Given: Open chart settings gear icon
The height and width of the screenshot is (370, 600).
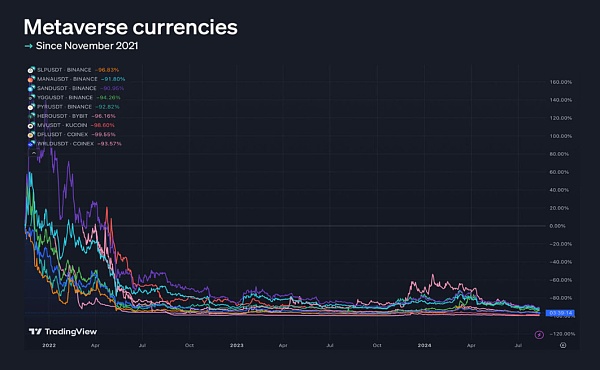Looking at the screenshot, I should click(x=563, y=345).
